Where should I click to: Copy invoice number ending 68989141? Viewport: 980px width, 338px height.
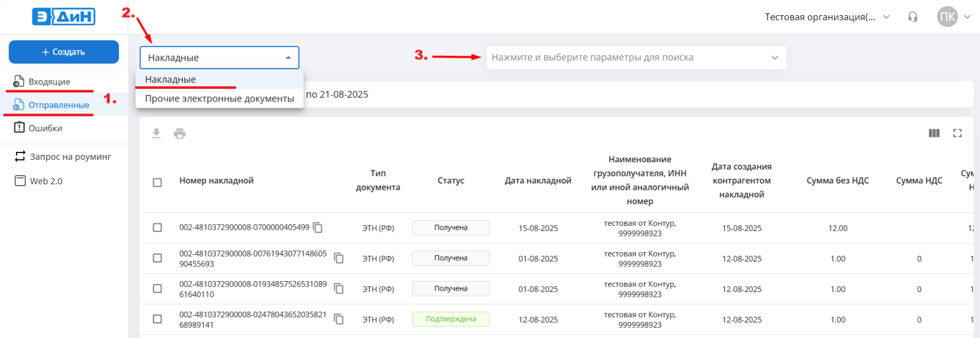(339, 320)
